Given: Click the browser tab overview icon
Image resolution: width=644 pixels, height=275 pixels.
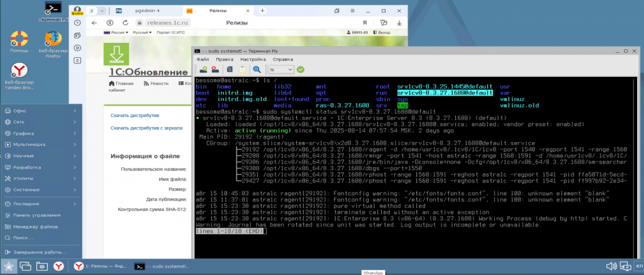Looking at the screenshot, I should point(337,11).
